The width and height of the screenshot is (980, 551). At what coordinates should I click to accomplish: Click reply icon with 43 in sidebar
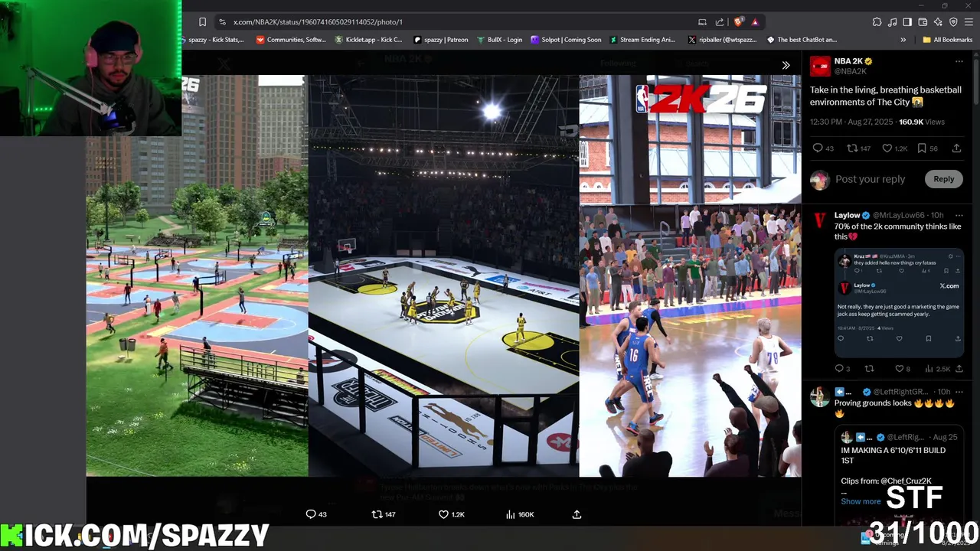click(x=823, y=148)
